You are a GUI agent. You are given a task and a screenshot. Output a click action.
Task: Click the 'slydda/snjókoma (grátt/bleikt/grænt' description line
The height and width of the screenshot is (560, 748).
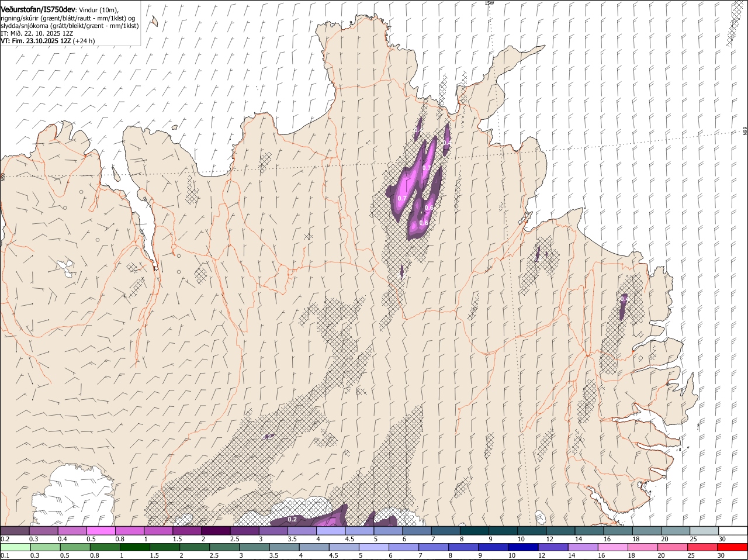[70, 26]
